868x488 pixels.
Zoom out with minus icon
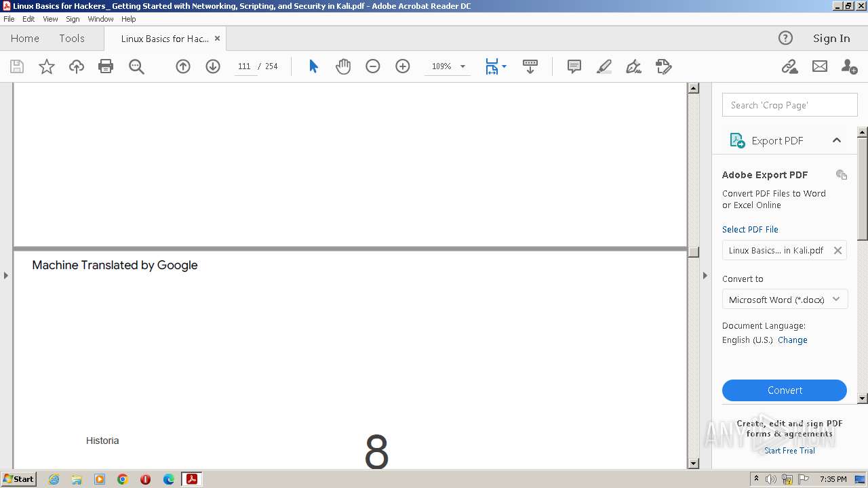pos(373,66)
